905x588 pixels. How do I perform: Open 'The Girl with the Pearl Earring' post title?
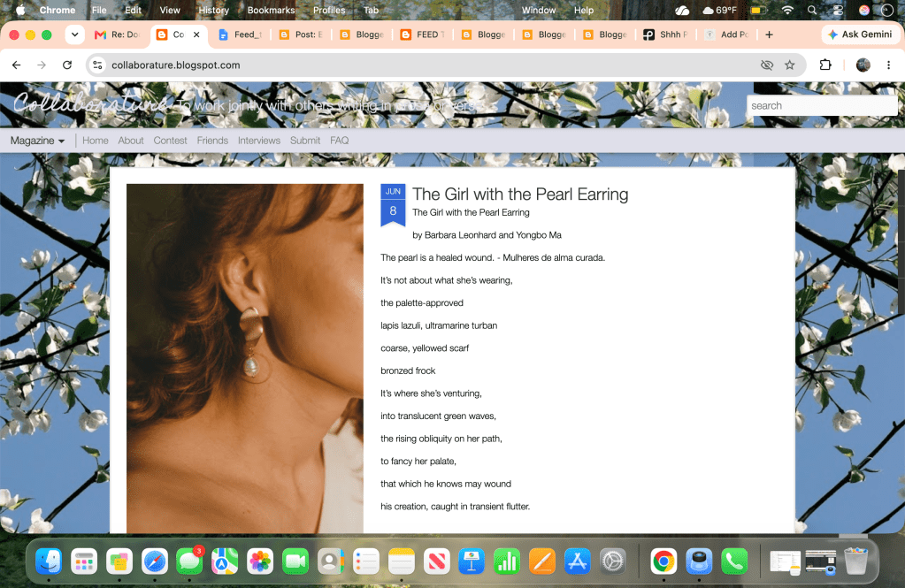[520, 195]
